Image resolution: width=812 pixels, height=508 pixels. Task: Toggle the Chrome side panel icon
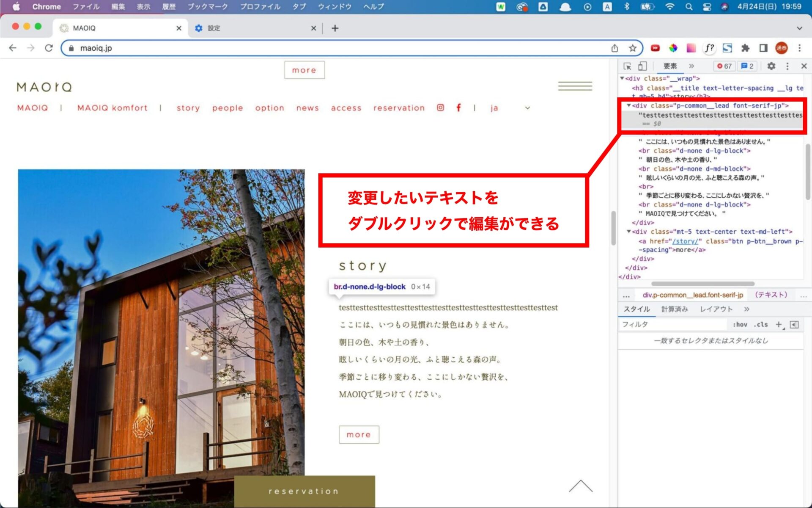point(763,48)
